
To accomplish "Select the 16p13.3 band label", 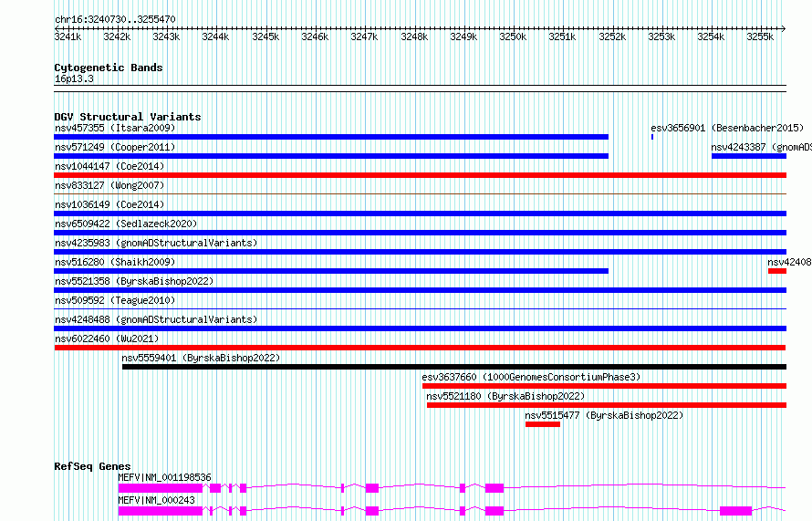I will click(74, 78).
